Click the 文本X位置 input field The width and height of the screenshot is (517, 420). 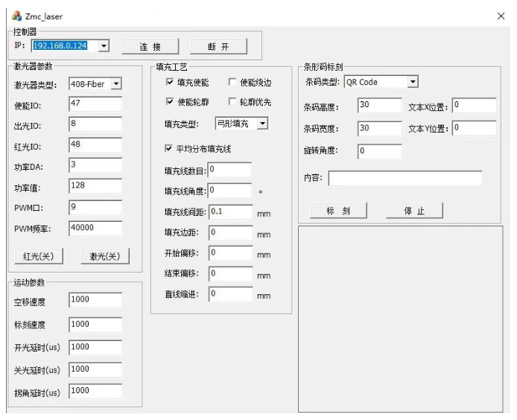click(x=474, y=106)
